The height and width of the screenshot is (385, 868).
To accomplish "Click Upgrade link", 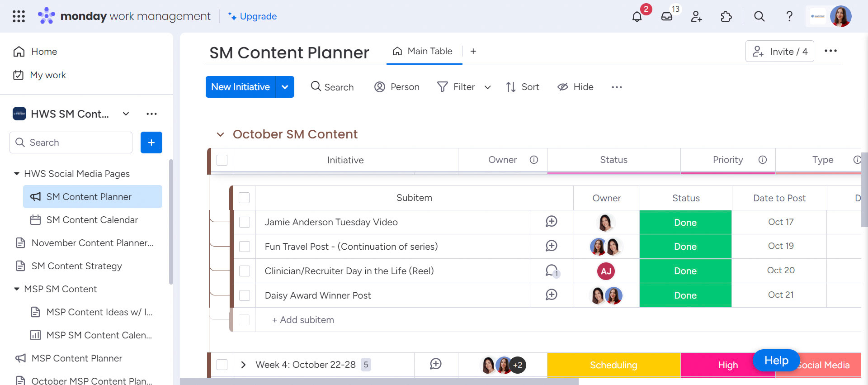I will [x=252, y=16].
